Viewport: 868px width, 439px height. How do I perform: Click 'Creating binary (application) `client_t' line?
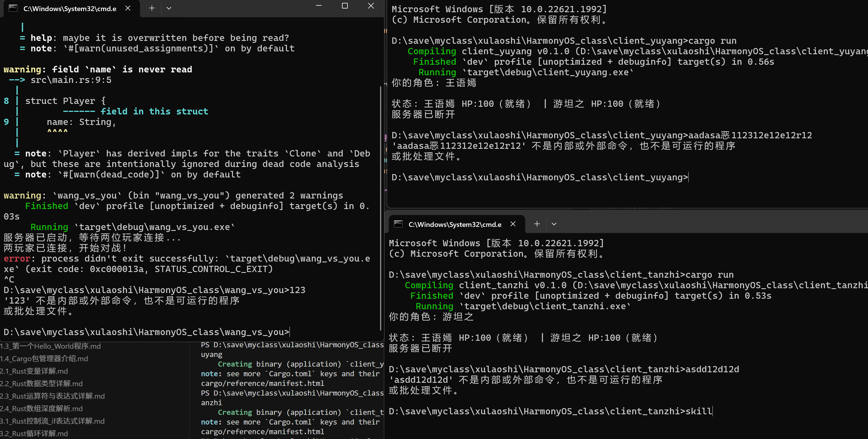[301, 412]
